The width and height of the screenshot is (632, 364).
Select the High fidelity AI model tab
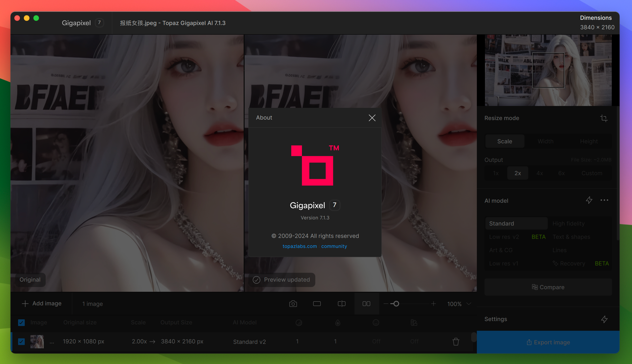coord(569,223)
